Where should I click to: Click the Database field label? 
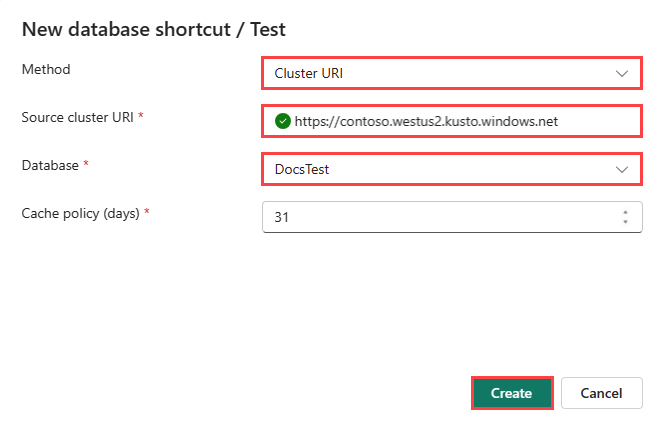50,165
